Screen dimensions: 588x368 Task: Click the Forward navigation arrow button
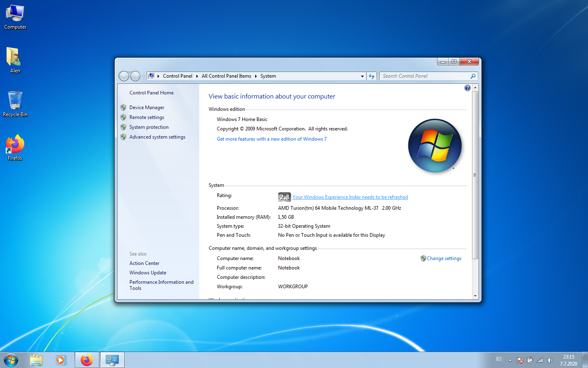point(135,76)
